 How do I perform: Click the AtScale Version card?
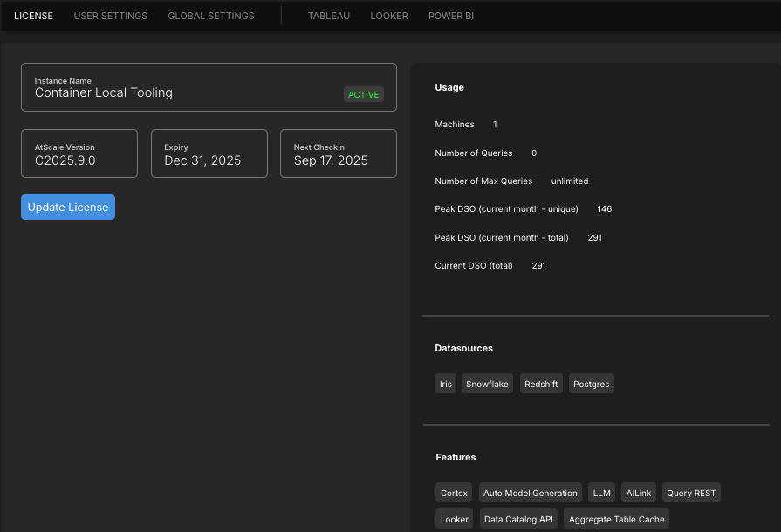coord(79,153)
